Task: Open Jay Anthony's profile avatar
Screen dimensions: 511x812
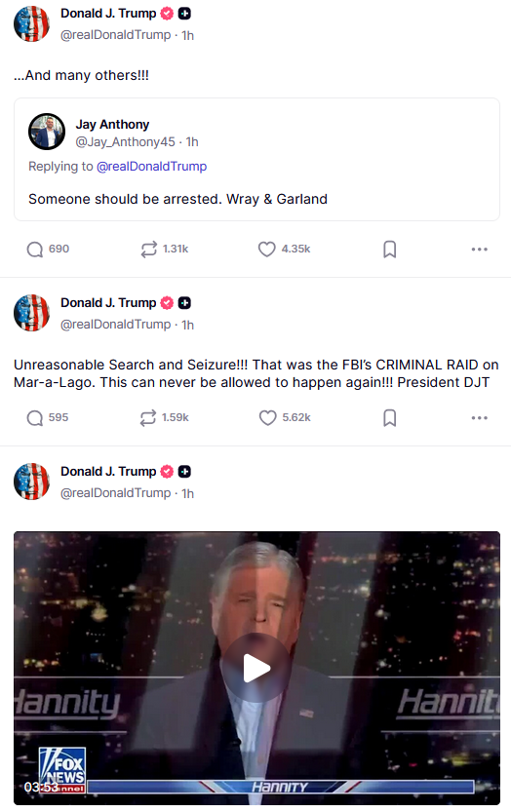Action: click(47, 132)
